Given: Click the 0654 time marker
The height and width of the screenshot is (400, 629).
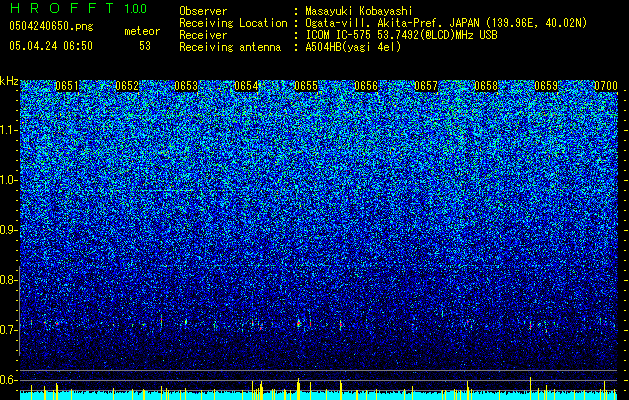Looking at the screenshot, I should point(246,86).
